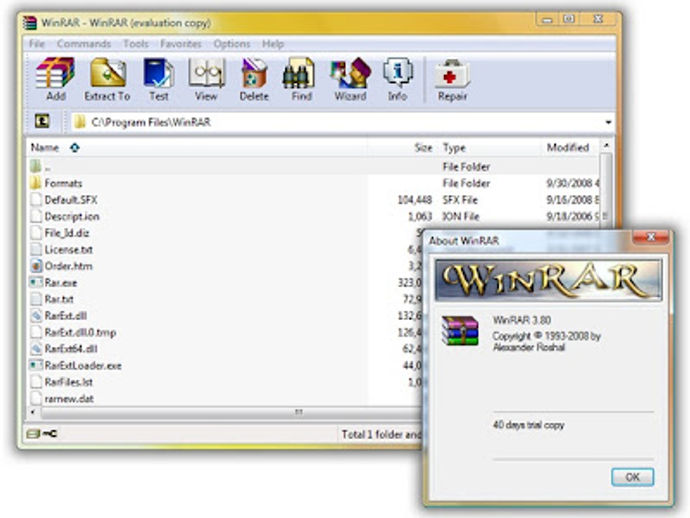690x518 pixels.
Task: Expand the address path dropdown arrow
Action: pyautogui.click(x=608, y=122)
